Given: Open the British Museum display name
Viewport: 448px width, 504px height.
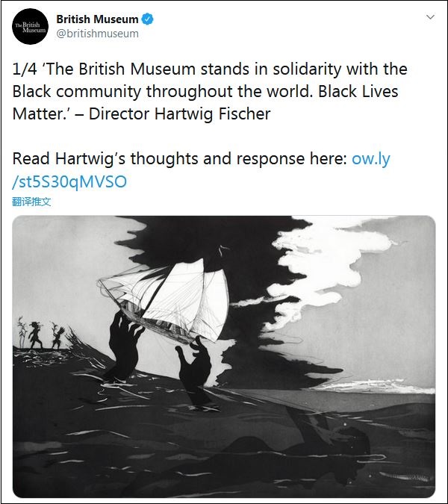Looking at the screenshot, I should click(x=97, y=19).
